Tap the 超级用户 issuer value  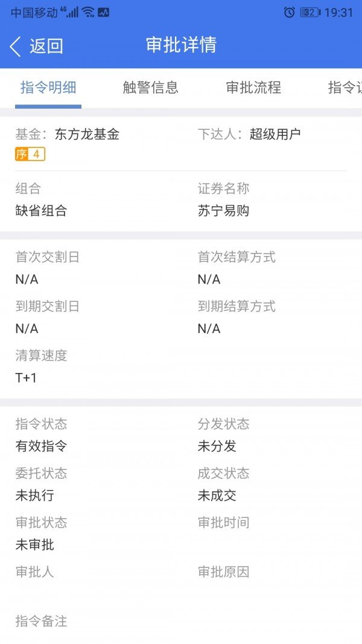[x=275, y=134]
